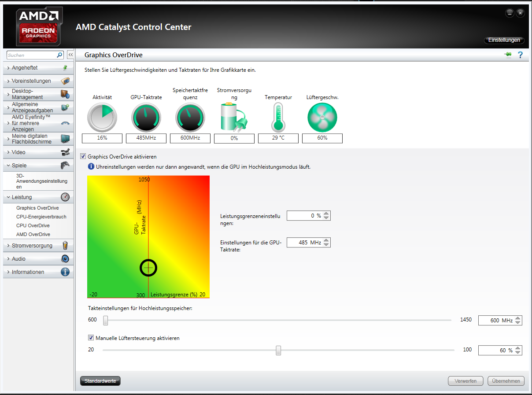Decrease GPU clock with the down arrow
Image resolution: width=532 pixels, height=395 pixels.
pyautogui.click(x=326, y=245)
